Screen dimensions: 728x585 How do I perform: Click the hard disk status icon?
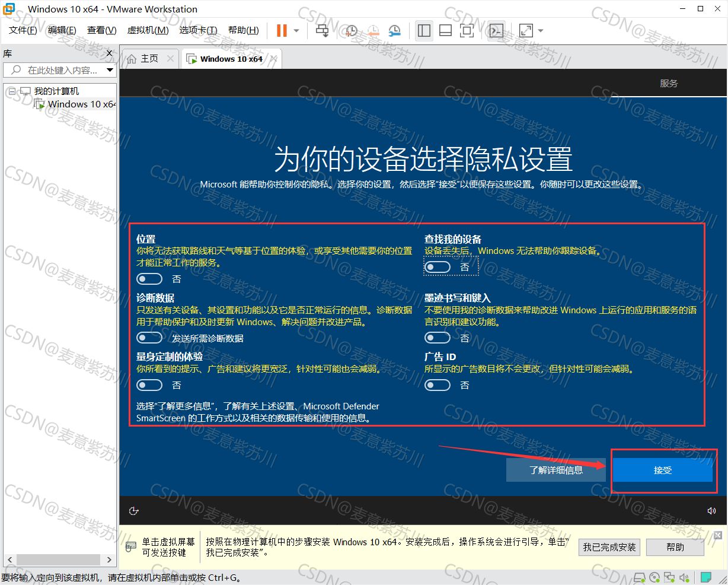[x=639, y=577]
